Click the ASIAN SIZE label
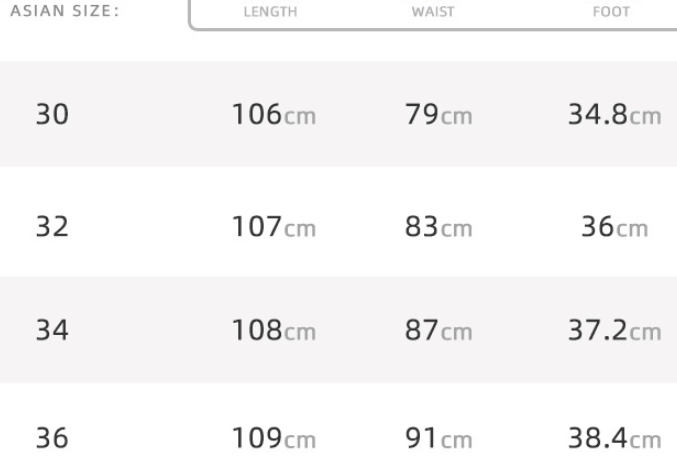This screenshot has width=677, height=464. pyautogui.click(x=66, y=15)
